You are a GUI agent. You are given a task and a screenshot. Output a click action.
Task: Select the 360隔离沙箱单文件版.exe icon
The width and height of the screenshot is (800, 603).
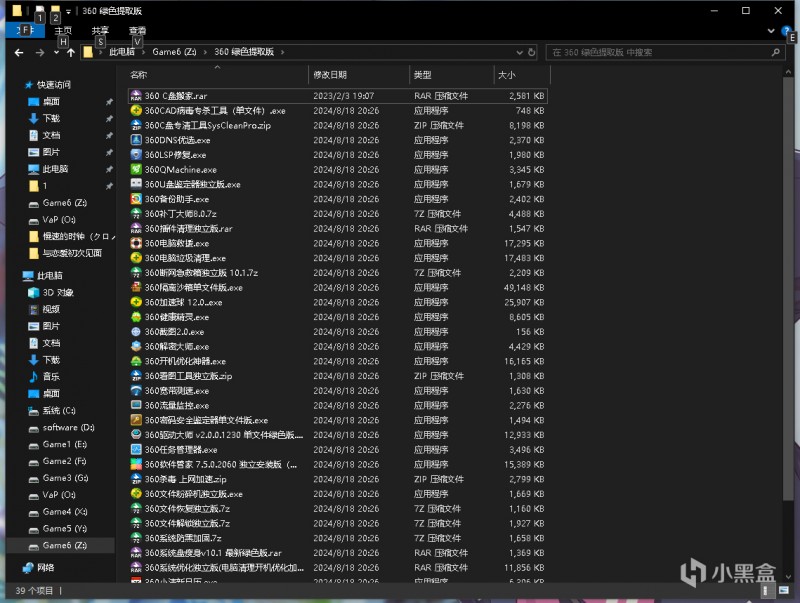136,287
